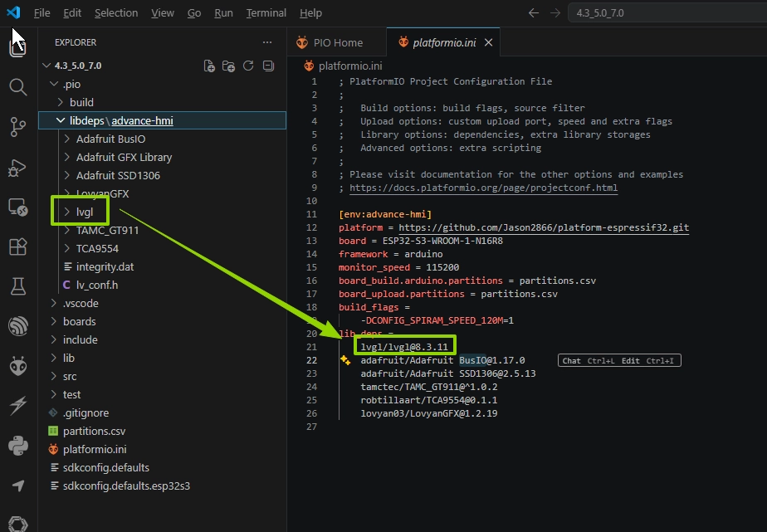Open sdkconfig.defaults file
The height and width of the screenshot is (532, 767).
coord(161,467)
